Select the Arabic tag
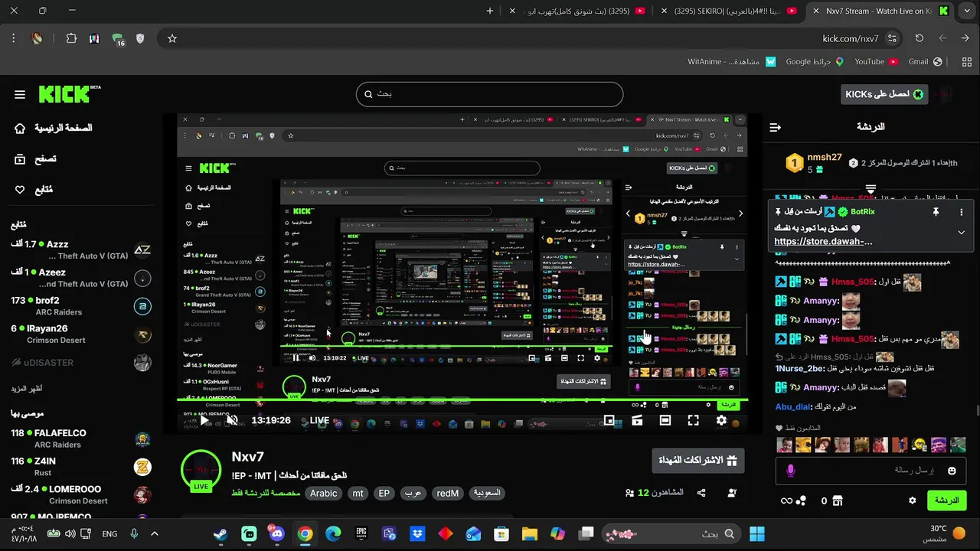The width and height of the screenshot is (980, 551). [x=323, y=493]
